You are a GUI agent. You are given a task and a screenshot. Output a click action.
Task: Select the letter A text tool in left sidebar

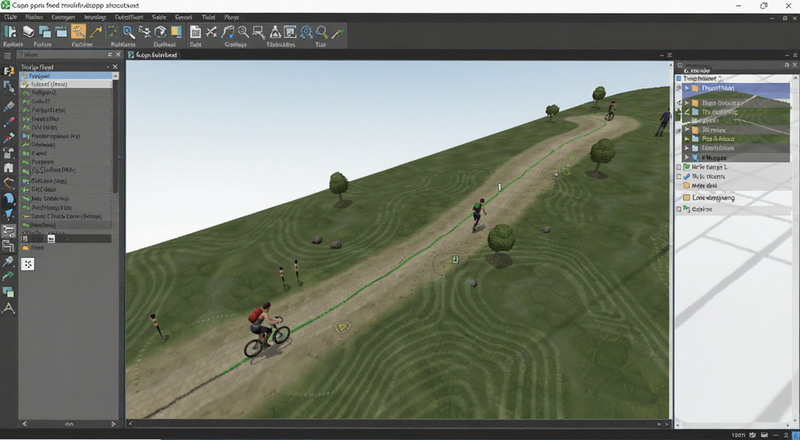tap(9, 308)
